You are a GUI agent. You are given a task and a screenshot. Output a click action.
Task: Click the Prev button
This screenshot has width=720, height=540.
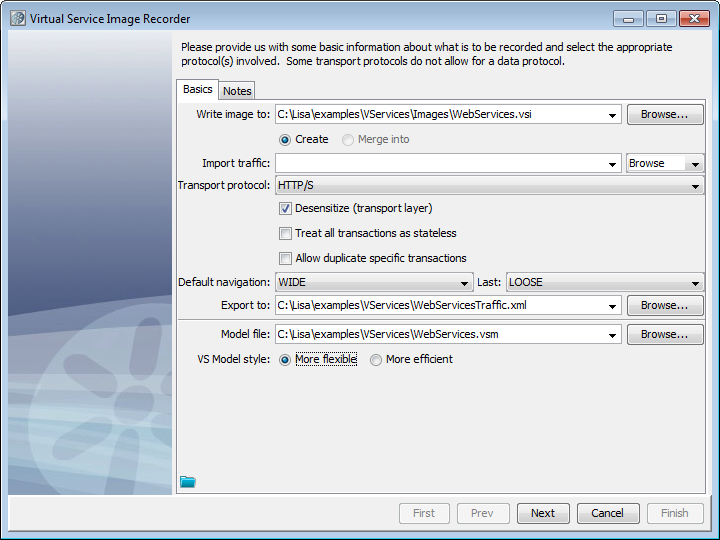483,513
